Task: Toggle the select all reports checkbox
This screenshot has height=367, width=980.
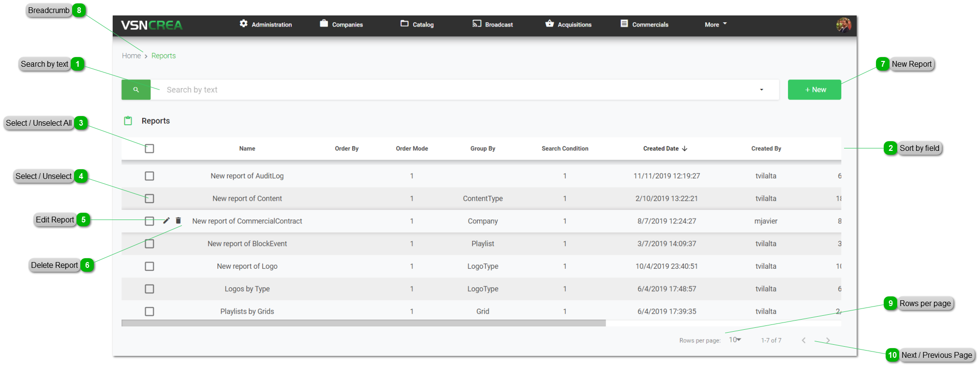Action: coord(149,148)
